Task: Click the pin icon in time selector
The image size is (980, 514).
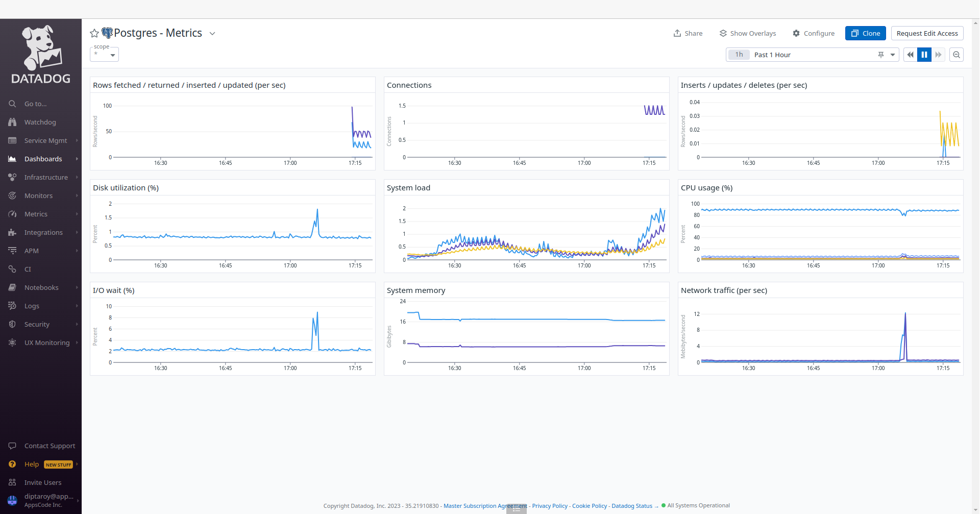Action: click(x=881, y=55)
